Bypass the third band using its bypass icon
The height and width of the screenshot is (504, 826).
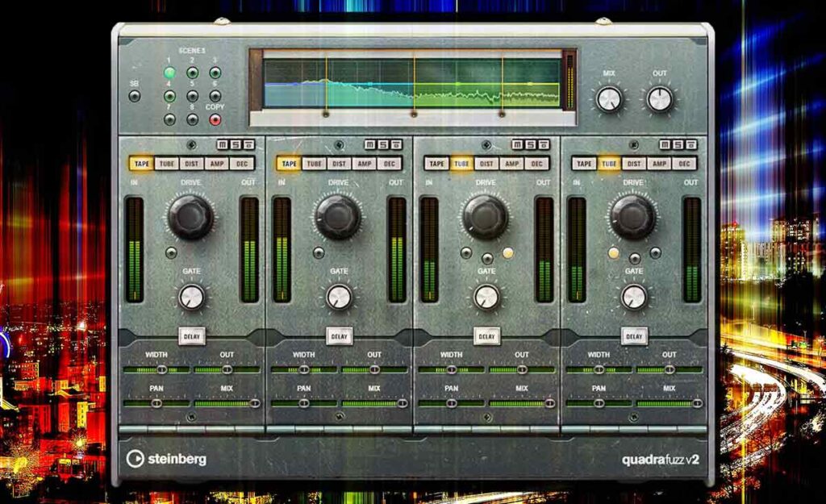point(544,145)
